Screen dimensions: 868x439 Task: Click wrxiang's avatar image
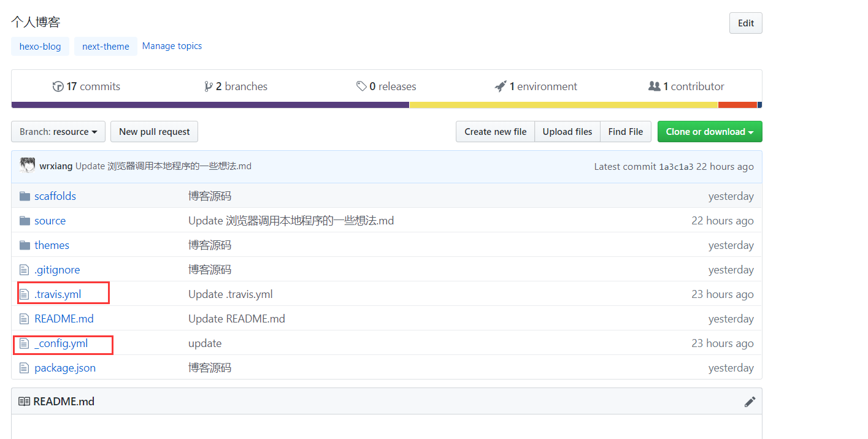click(27, 166)
